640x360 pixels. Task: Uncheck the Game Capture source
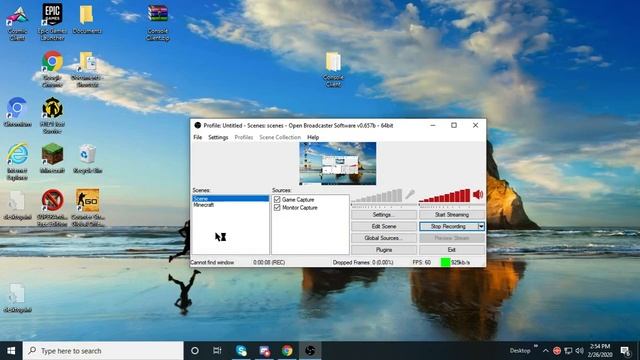[x=277, y=200]
